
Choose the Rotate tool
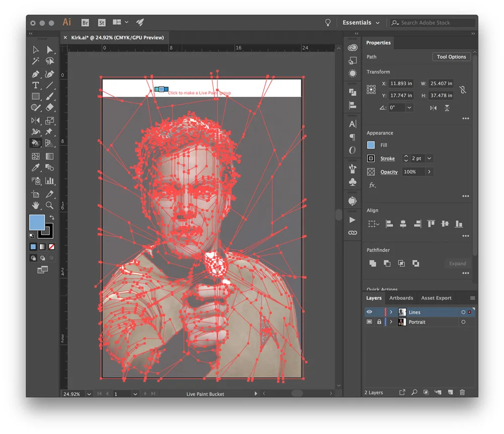(x=35, y=120)
